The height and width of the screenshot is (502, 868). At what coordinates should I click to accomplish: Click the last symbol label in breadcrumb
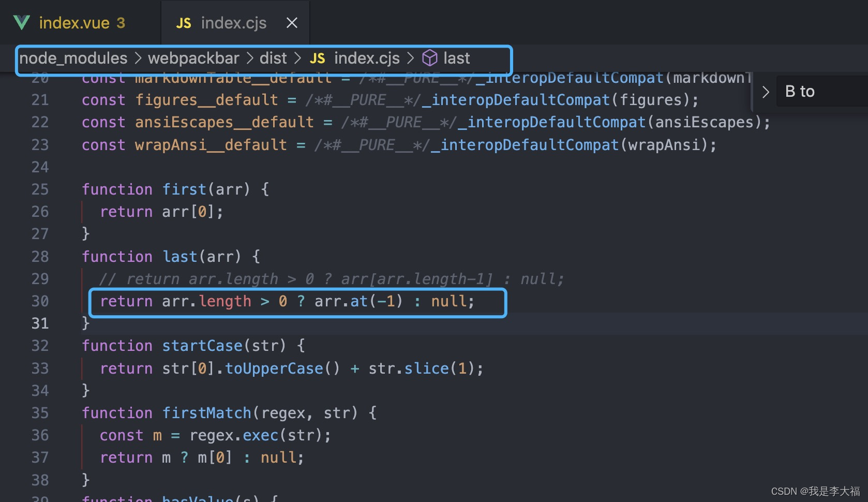[x=457, y=58]
